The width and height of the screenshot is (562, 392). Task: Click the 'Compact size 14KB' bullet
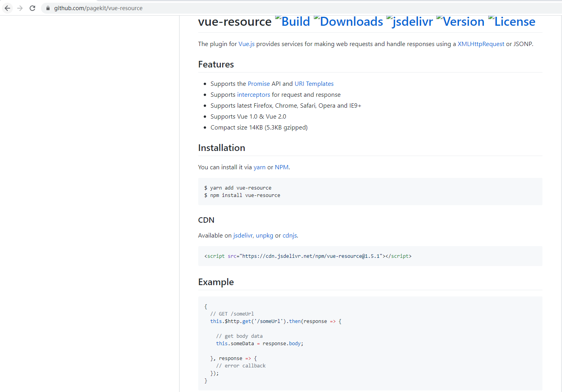[259, 128]
